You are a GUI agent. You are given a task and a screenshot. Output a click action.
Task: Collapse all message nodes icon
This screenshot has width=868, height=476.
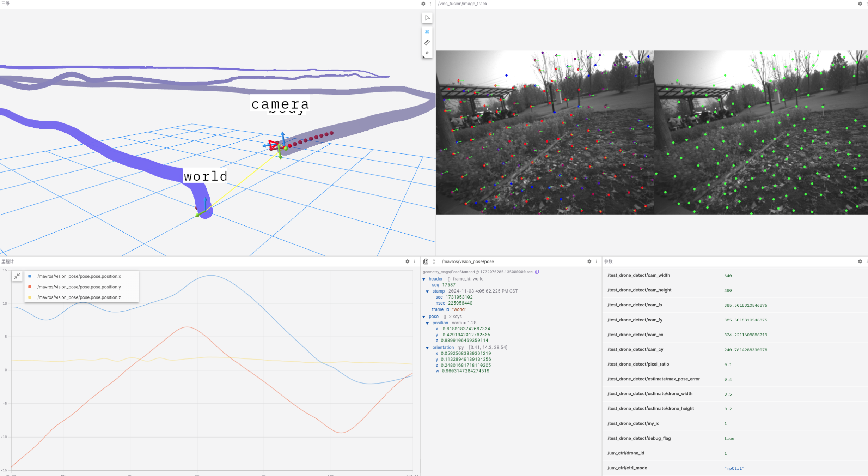(434, 261)
